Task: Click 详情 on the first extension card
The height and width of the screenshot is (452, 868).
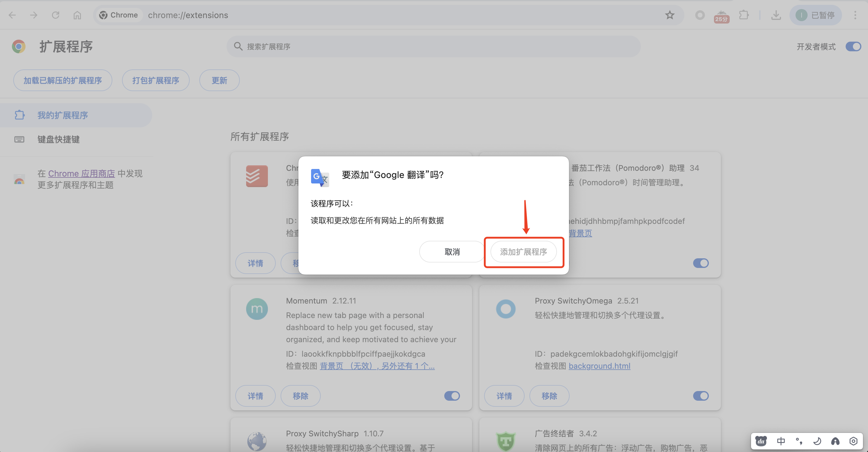Action: 256,263
